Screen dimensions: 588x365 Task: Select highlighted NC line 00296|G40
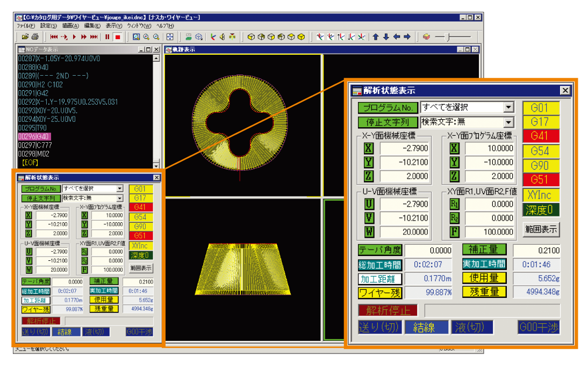pyautogui.click(x=34, y=137)
